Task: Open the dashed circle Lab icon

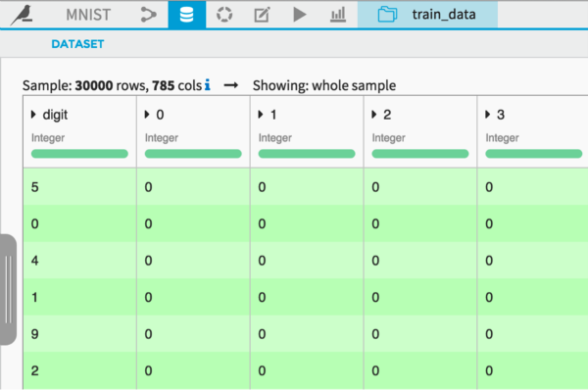Action: [224, 15]
